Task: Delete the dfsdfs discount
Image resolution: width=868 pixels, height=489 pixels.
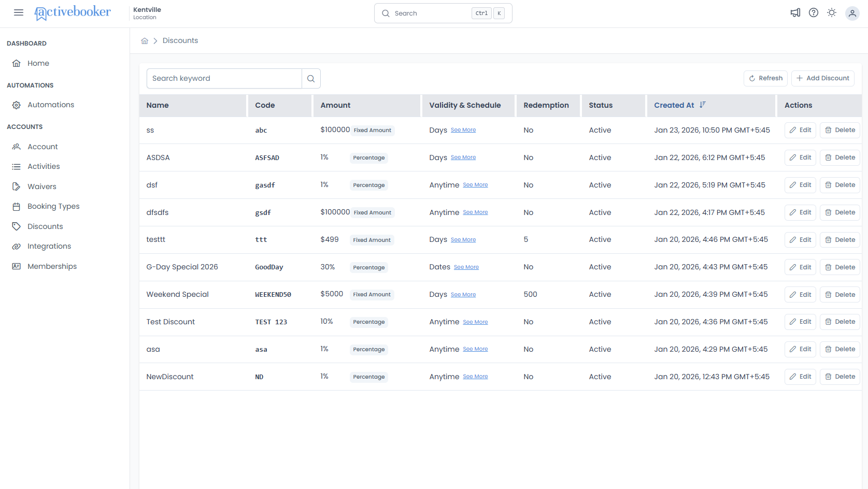Action: coord(839,212)
